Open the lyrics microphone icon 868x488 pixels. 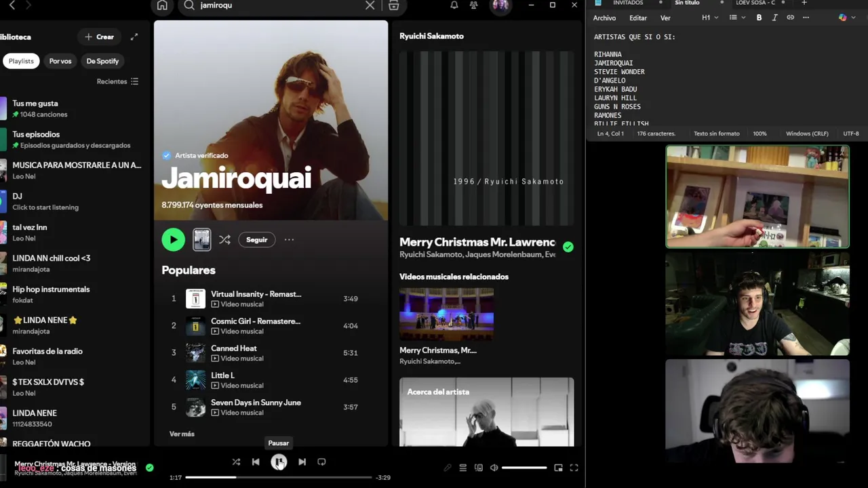click(448, 468)
